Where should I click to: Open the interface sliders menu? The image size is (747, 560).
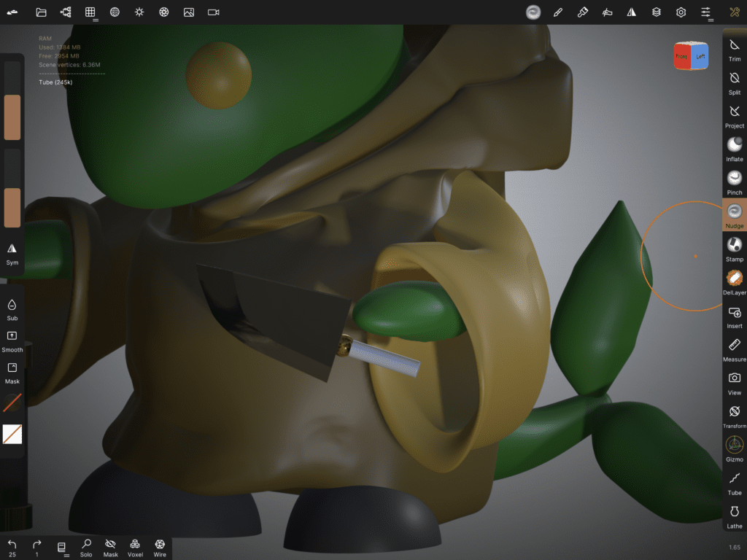(705, 12)
